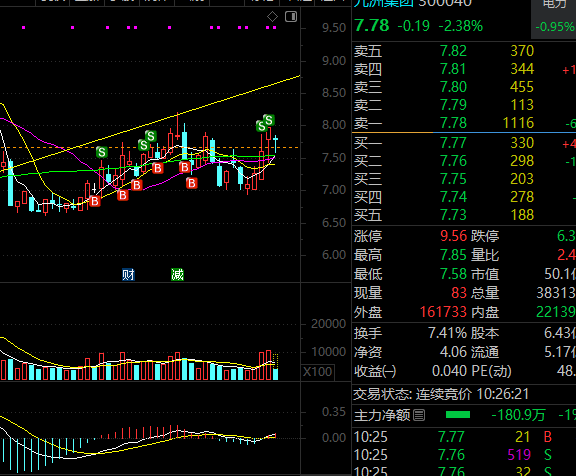Viewport: 576px width, 476px height.
Task: Select the 卖一 7.78 ask row
Action: click(464, 123)
